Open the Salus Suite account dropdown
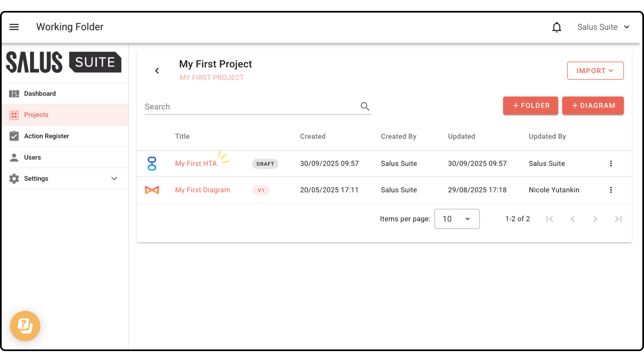Viewport: 644px width, 362px height. tap(603, 27)
